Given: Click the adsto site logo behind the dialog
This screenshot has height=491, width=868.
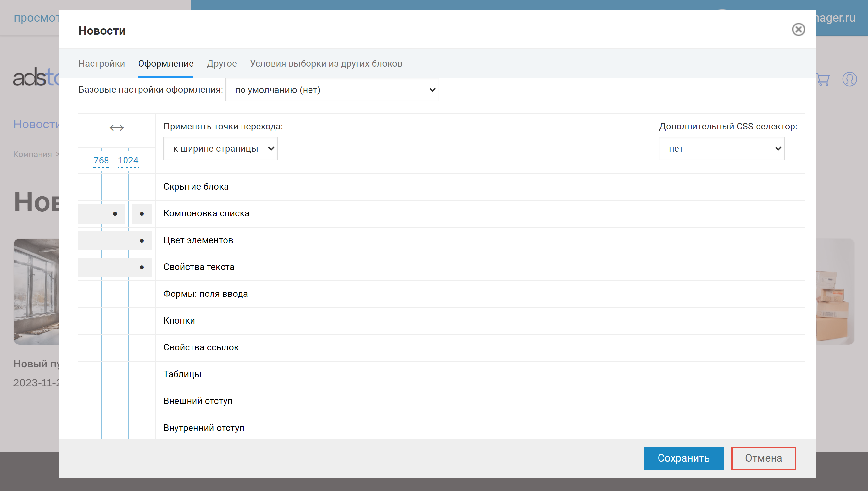Looking at the screenshot, I should pyautogui.click(x=36, y=77).
